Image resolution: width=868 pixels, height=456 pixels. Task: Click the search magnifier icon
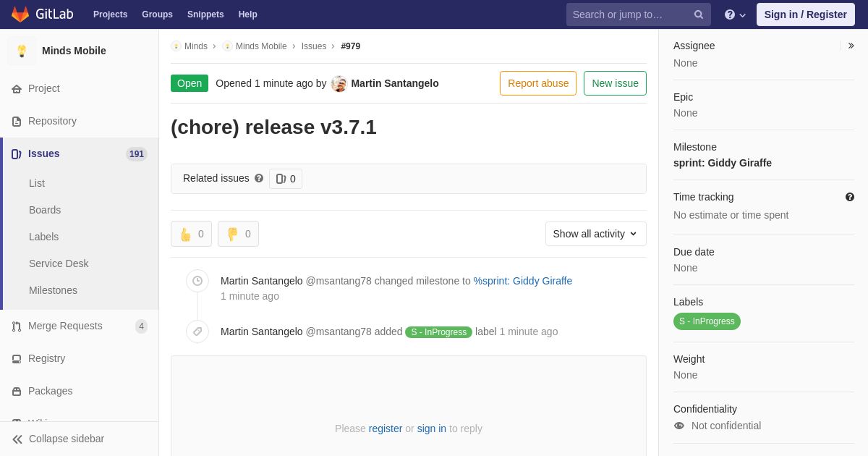(x=698, y=14)
